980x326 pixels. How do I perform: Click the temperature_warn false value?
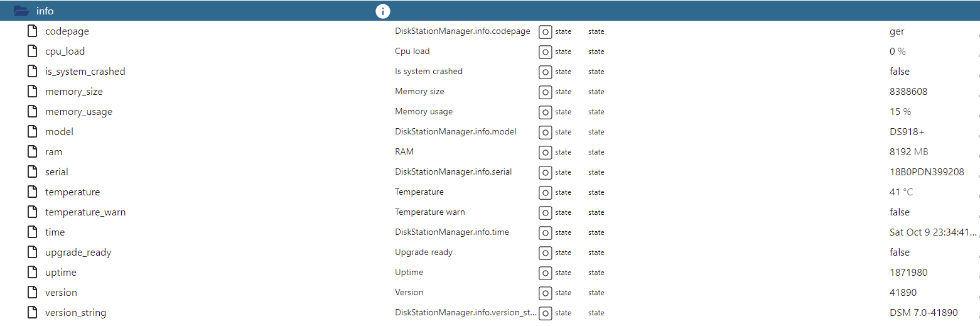tap(899, 212)
